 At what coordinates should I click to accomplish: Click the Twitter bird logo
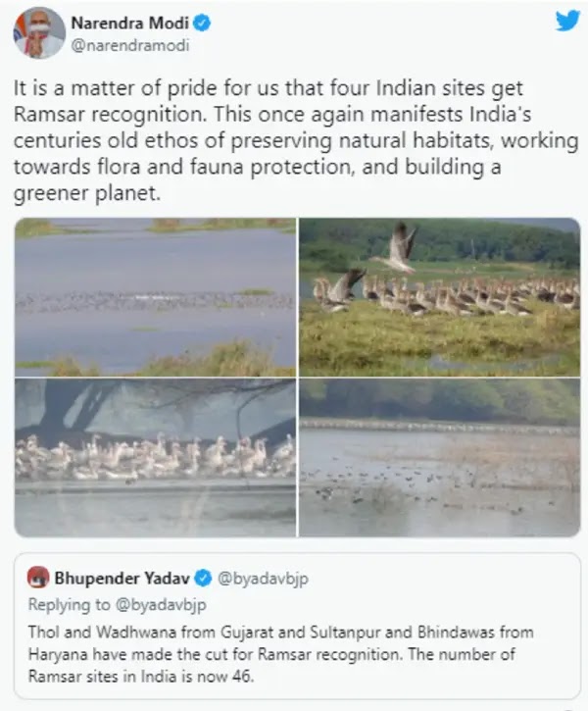[567, 22]
